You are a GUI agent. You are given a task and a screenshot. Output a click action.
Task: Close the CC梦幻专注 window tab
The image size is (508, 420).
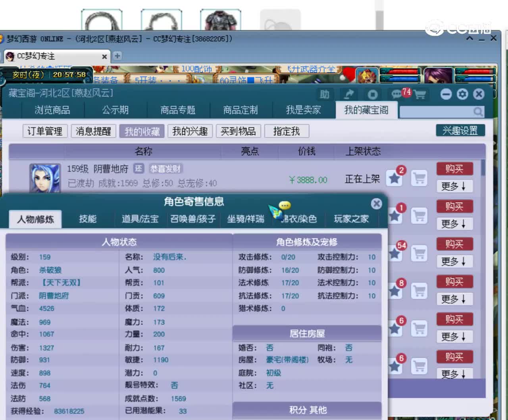pos(105,57)
